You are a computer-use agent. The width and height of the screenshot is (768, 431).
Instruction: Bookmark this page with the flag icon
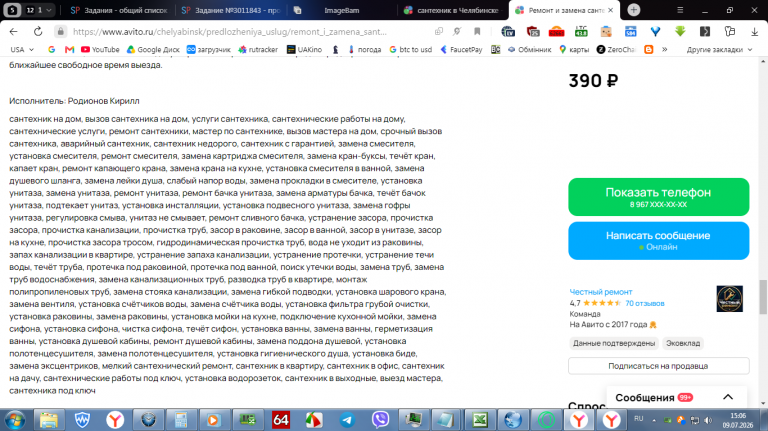pos(477,31)
